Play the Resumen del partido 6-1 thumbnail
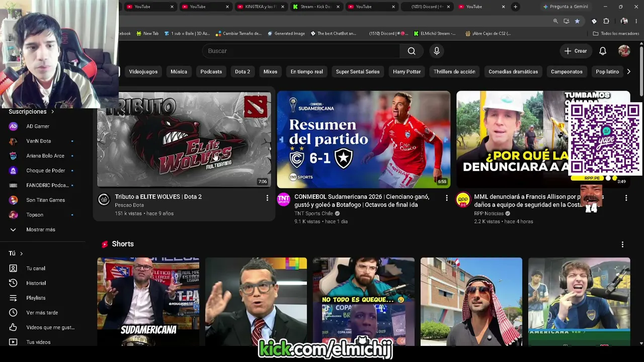This screenshot has height=362, width=644. coord(363,139)
